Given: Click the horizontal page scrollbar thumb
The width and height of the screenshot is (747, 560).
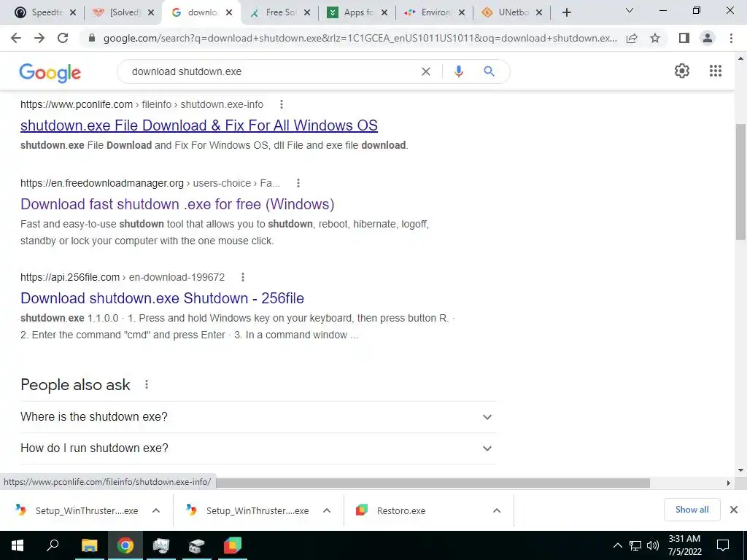Looking at the screenshot, I should pyautogui.click(x=433, y=483).
